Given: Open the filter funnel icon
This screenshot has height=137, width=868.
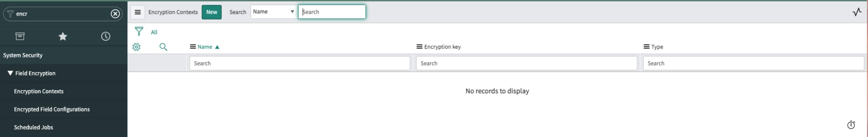Looking at the screenshot, I should coord(139,31).
